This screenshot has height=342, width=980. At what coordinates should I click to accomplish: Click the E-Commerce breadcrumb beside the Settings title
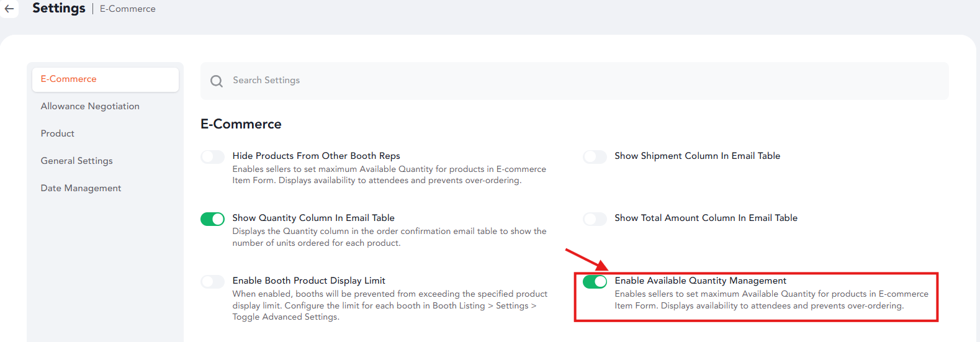click(128, 9)
